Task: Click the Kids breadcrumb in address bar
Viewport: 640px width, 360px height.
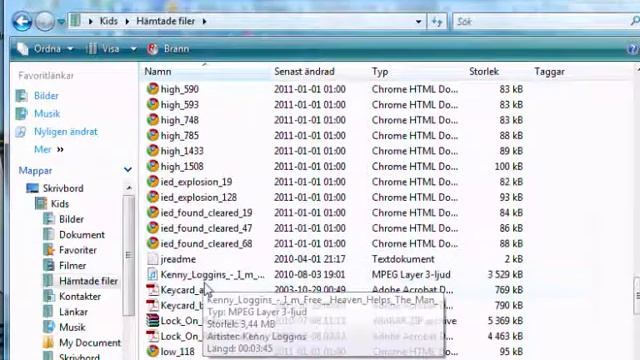Action: [109, 21]
